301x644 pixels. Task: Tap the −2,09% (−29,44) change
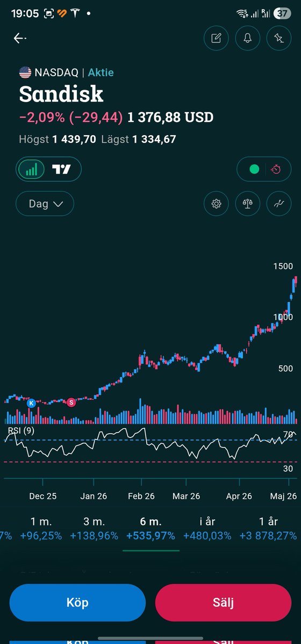point(71,117)
